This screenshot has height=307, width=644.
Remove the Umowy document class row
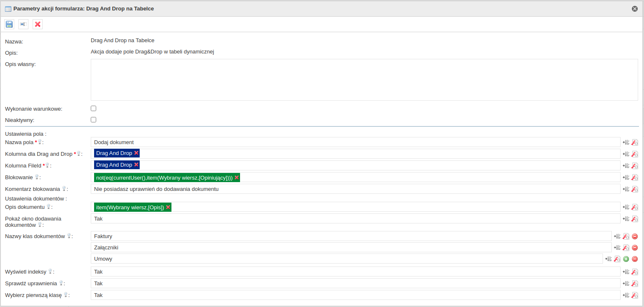coord(635,259)
